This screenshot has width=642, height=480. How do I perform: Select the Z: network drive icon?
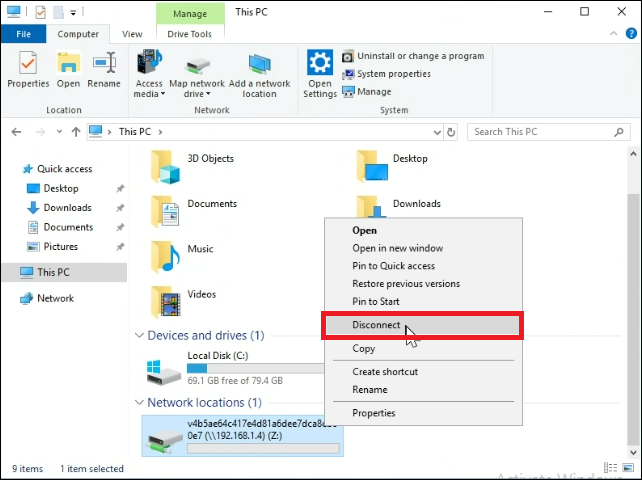pos(165,442)
